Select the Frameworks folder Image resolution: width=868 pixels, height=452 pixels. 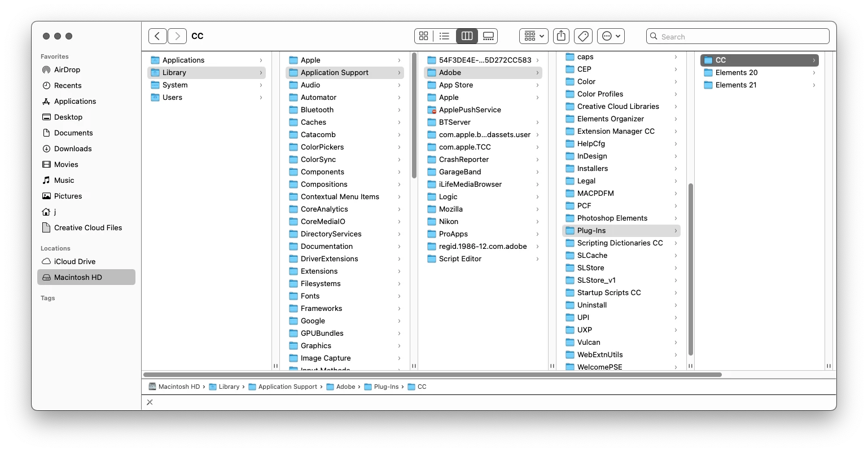coord(345,309)
